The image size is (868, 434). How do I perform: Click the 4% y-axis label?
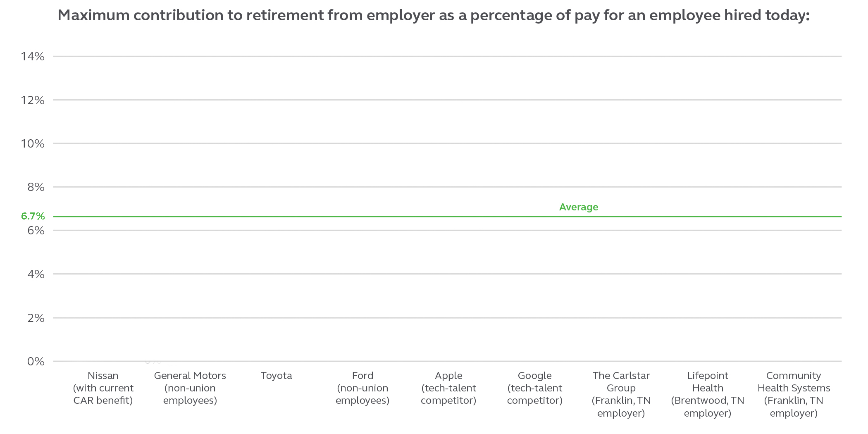(36, 274)
